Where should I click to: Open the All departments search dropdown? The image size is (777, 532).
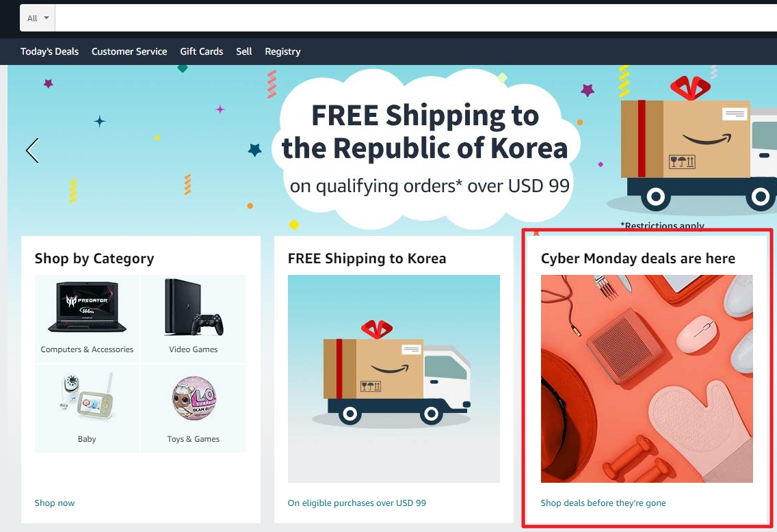pyautogui.click(x=38, y=18)
